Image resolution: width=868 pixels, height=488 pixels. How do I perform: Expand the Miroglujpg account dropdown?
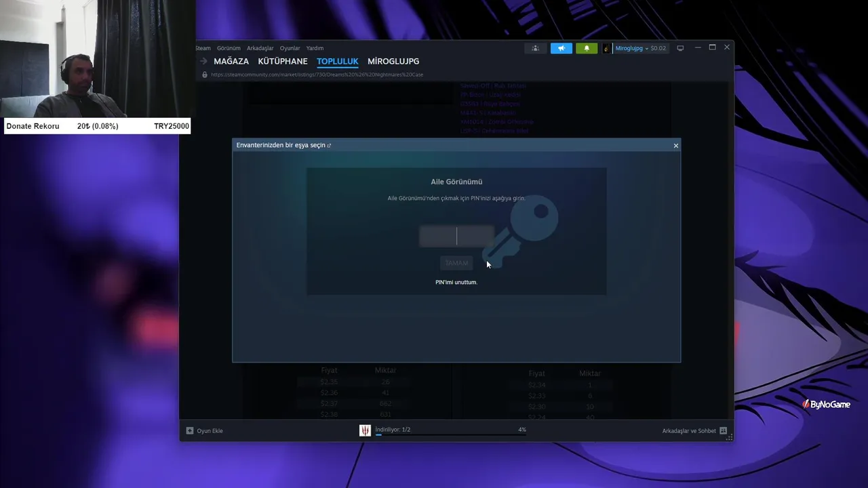631,48
